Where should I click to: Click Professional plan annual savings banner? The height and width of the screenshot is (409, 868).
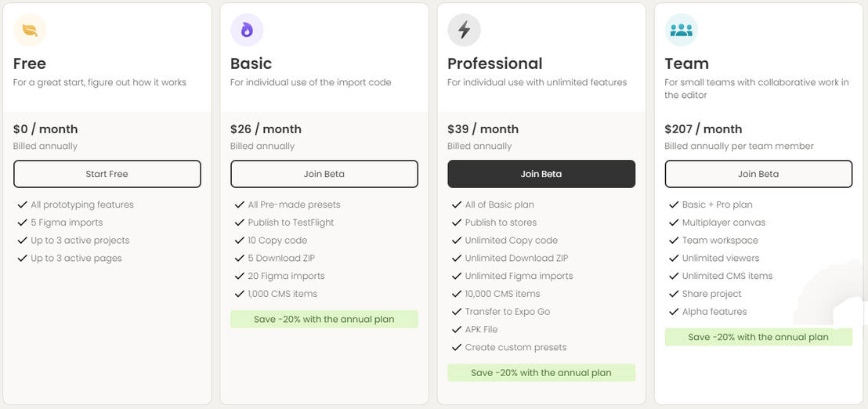tap(541, 373)
